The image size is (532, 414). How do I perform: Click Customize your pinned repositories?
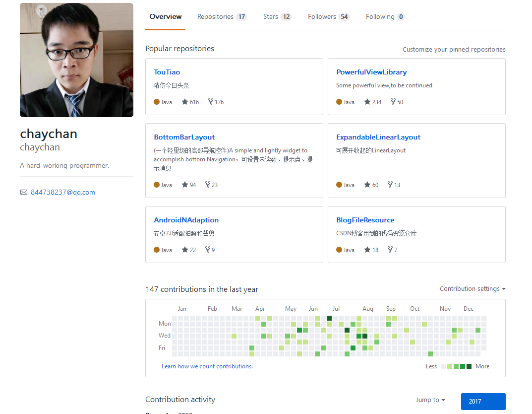point(454,49)
